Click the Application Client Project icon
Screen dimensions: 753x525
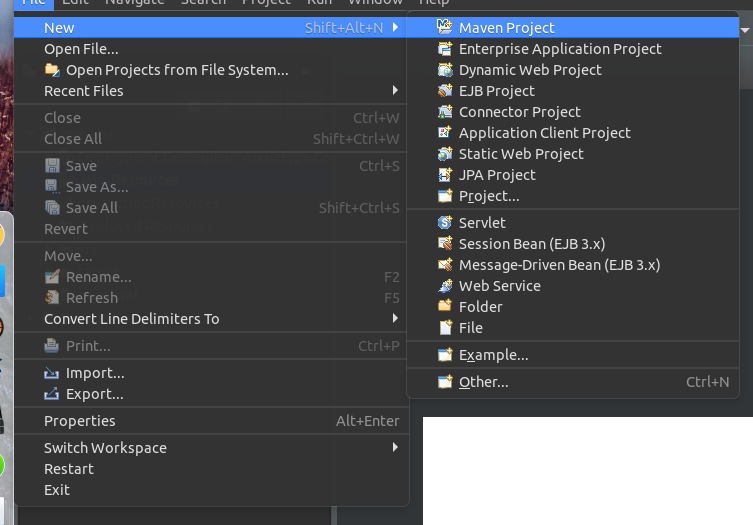click(445, 133)
